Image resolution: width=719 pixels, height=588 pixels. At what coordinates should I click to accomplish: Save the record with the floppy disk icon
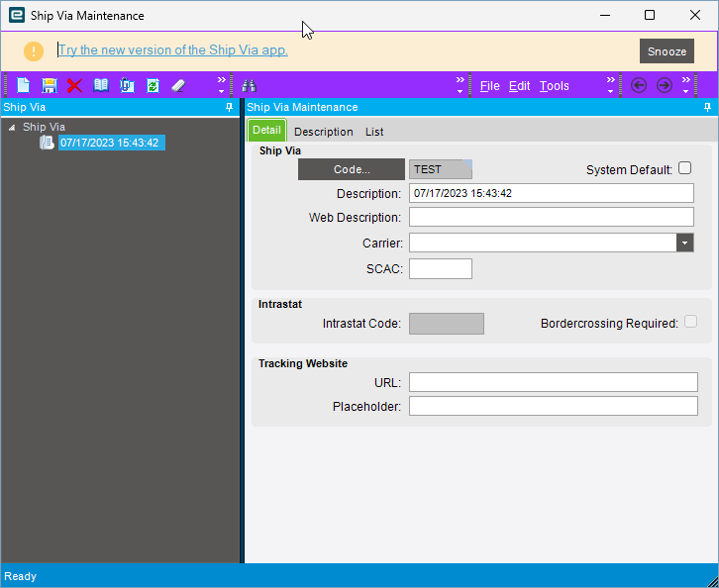pos(50,85)
